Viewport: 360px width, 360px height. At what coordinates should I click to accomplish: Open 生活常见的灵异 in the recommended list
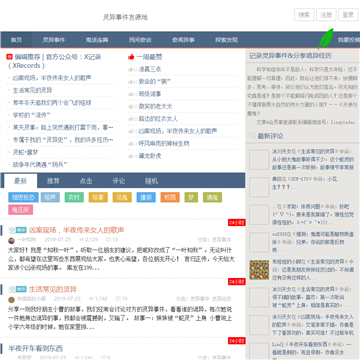coord(32,90)
